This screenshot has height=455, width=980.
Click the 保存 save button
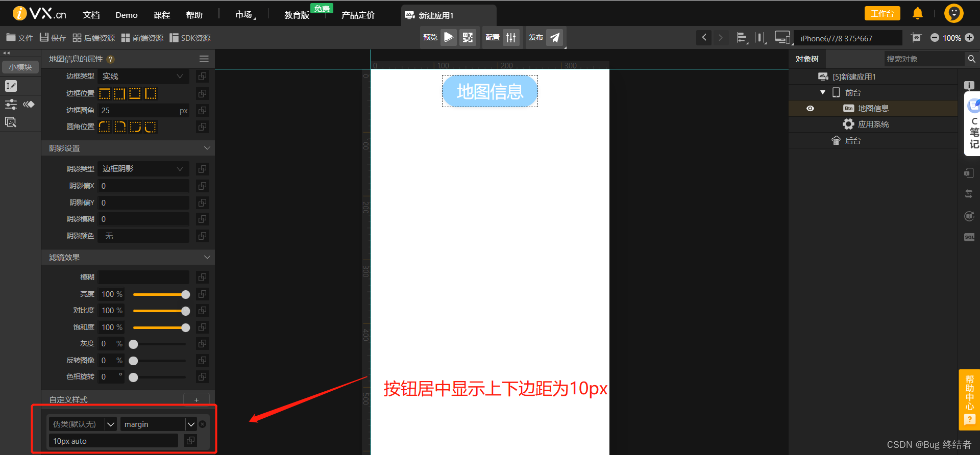53,38
